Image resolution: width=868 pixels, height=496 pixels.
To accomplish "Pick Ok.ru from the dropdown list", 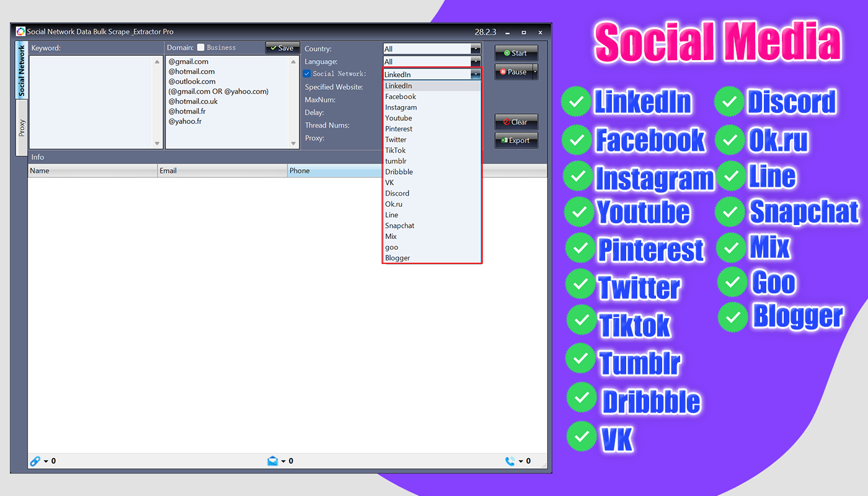I will 432,204.
